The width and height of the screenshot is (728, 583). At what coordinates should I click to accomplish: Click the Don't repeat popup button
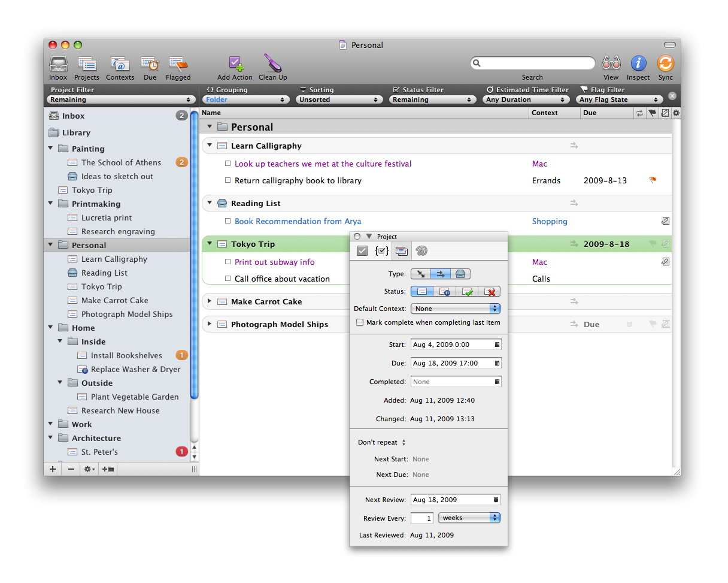click(381, 442)
